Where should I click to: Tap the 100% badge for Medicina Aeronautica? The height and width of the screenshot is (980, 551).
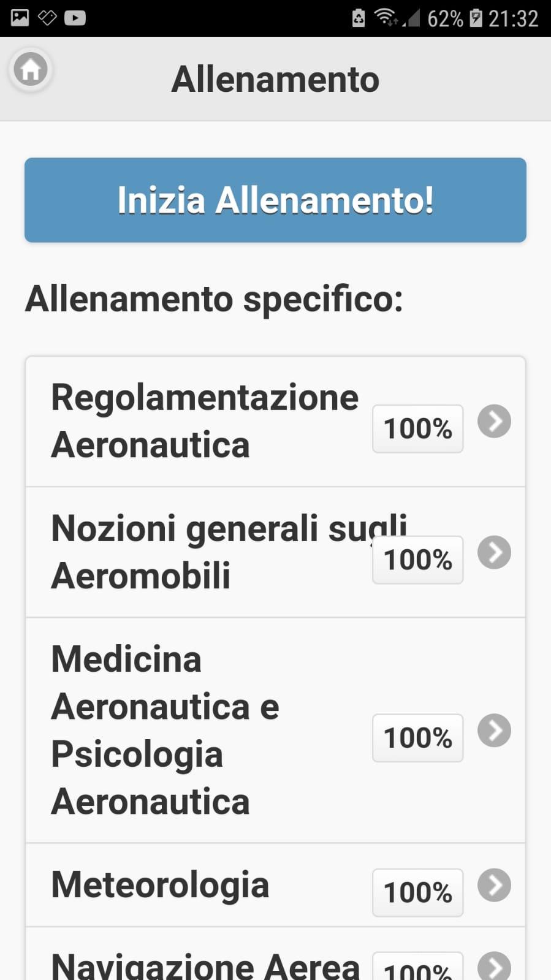coord(417,738)
